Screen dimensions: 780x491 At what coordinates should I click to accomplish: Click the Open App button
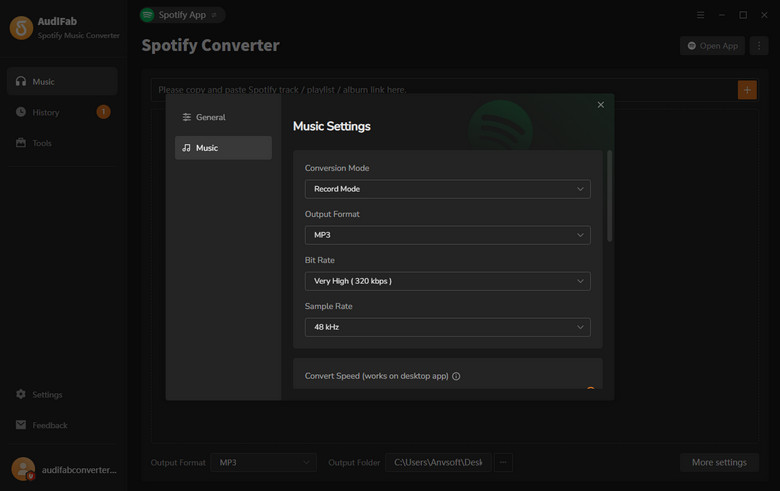click(712, 46)
